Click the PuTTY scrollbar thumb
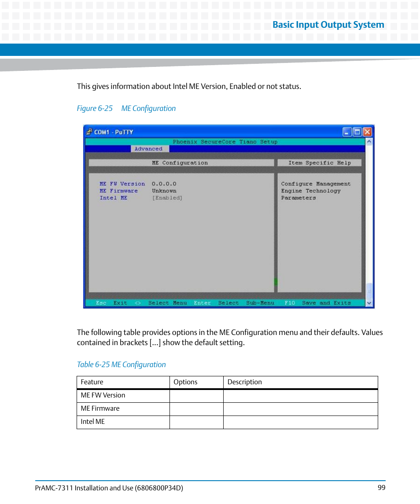The image size is (420, 504). pyautogui.click(x=369, y=291)
